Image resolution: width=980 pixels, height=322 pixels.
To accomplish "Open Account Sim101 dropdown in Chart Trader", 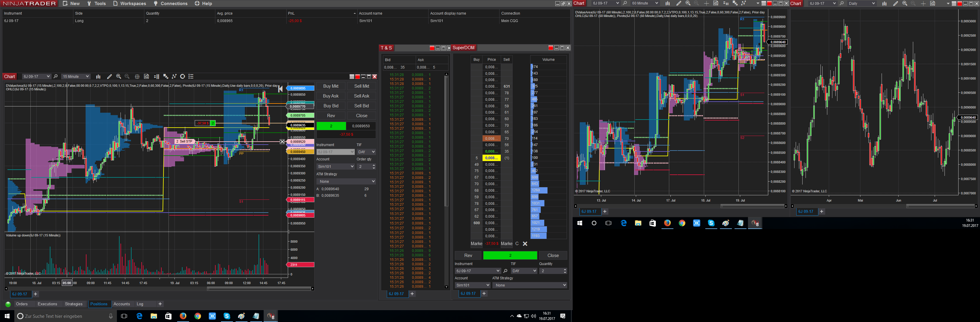I will pyautogui.click(x=336, y=166).
